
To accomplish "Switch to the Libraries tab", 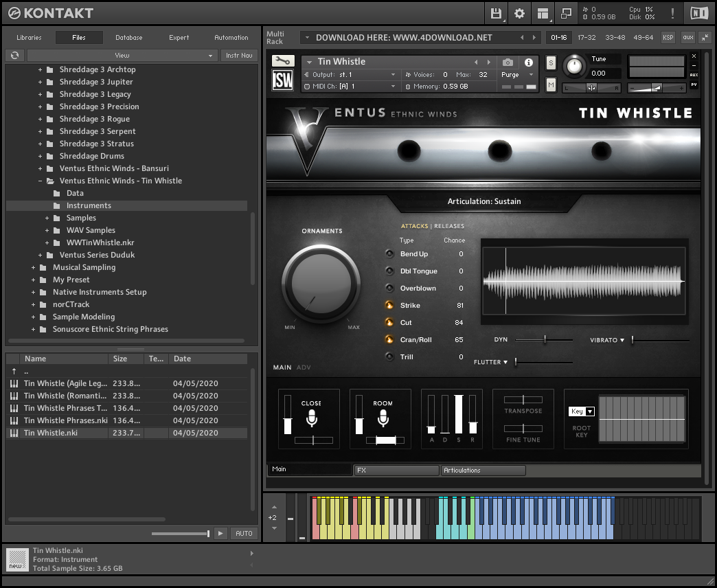I will pyautogui.click(x=29, y=38).
